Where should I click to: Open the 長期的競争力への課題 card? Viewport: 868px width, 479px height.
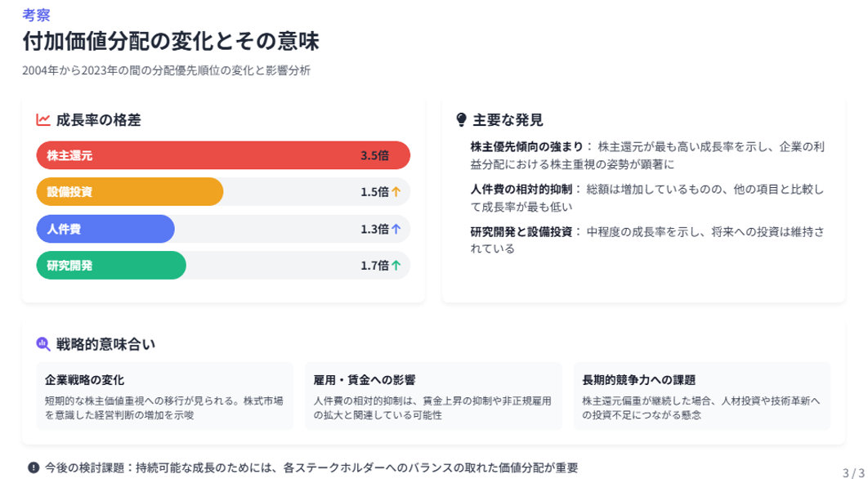702,396
